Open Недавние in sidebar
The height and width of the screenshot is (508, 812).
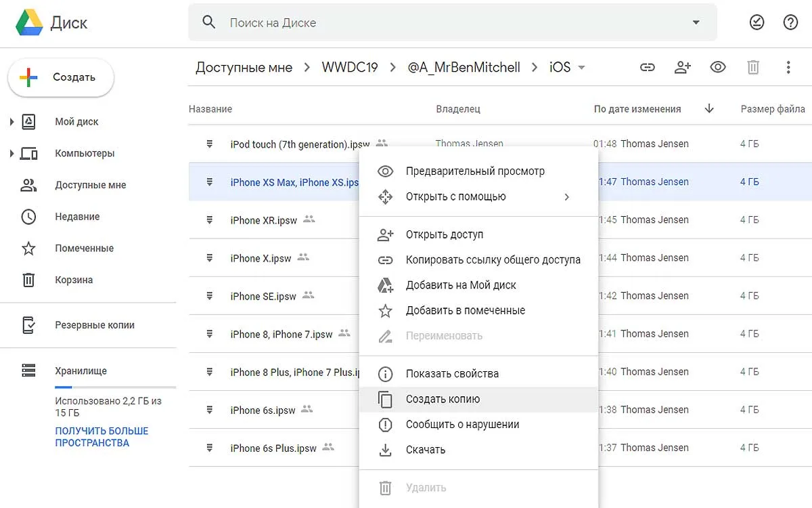(x=77, y=217)
